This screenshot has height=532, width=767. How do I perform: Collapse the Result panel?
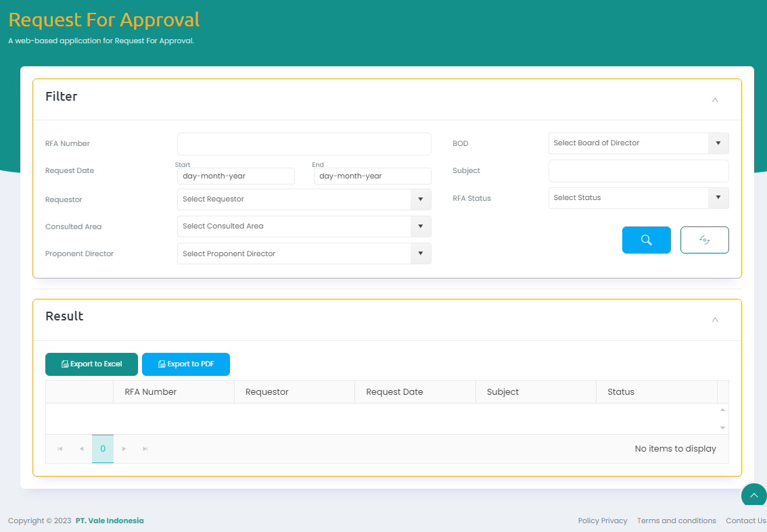(715, 320)
